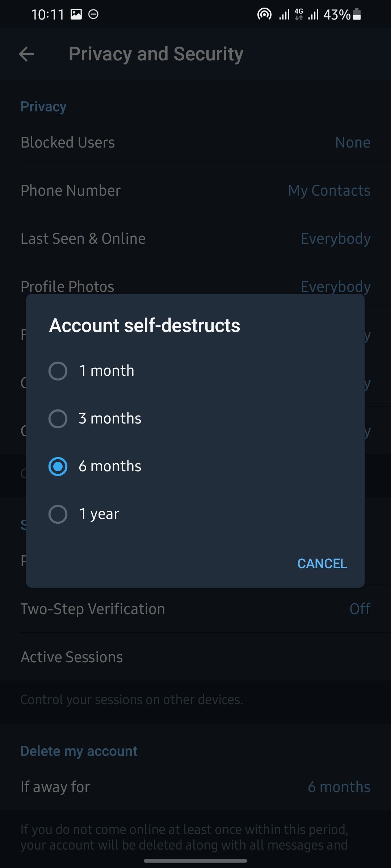Tap the do-not-disturb icon in status bar
Viewport: 391px width, 868px height.
[x=93, y=14]
